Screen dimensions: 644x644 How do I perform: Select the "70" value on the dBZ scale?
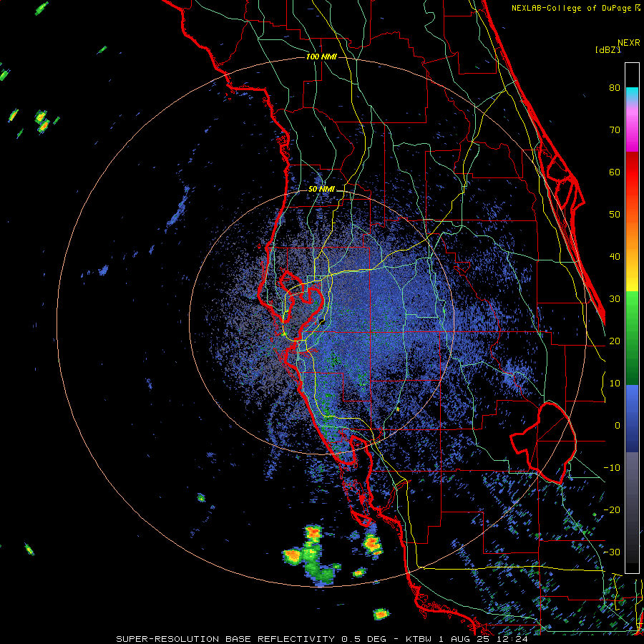615,130
